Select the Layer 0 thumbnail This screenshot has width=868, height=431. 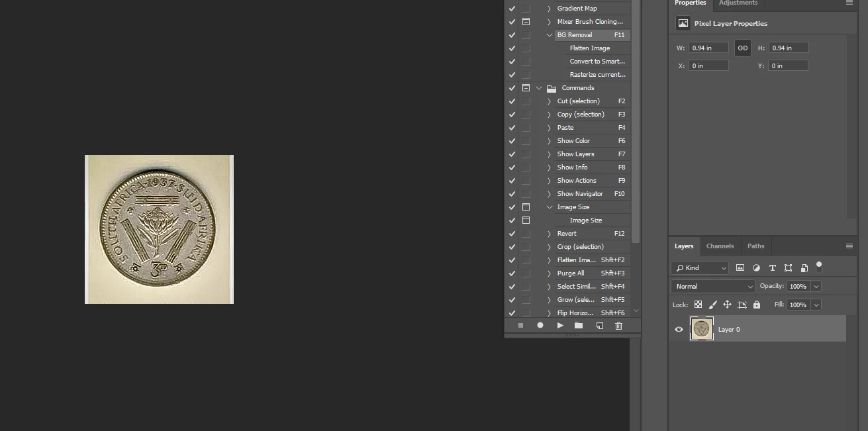click(701, 328)
